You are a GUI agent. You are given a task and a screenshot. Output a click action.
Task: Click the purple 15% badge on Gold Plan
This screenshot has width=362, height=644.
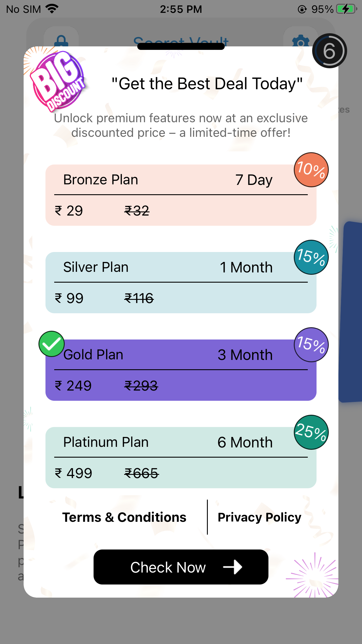click(311, 345)
